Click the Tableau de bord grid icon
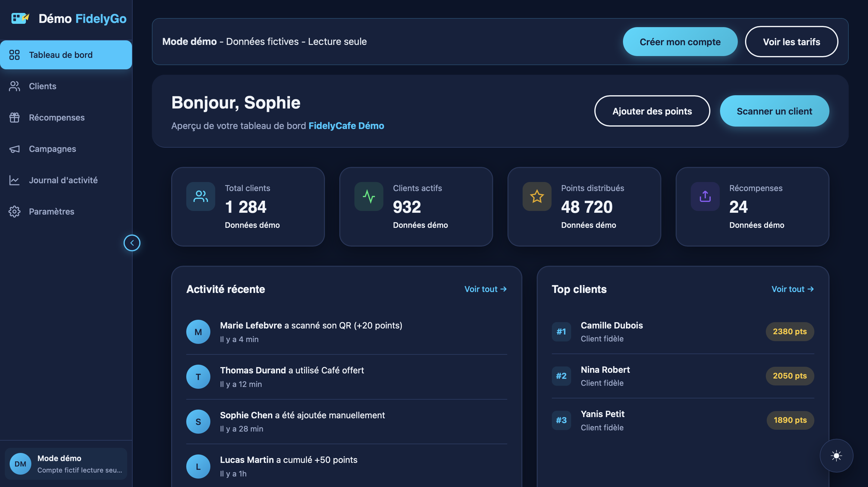 click(14, 55)
